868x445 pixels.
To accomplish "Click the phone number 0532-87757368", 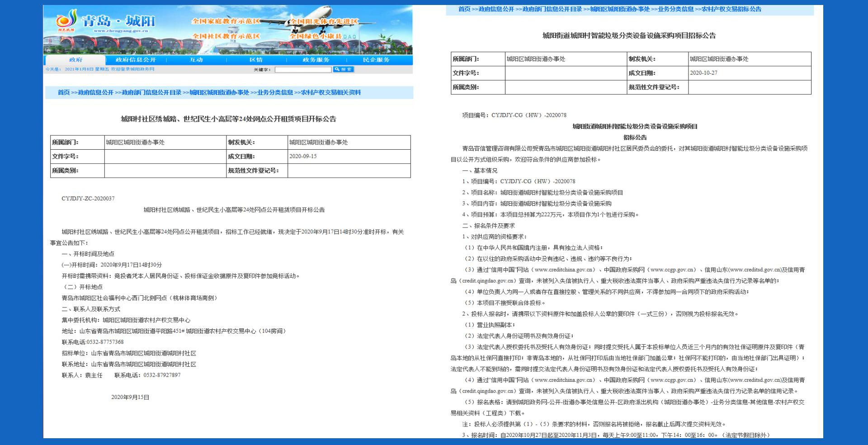I will pyautogui.click(x=105, y=342).
